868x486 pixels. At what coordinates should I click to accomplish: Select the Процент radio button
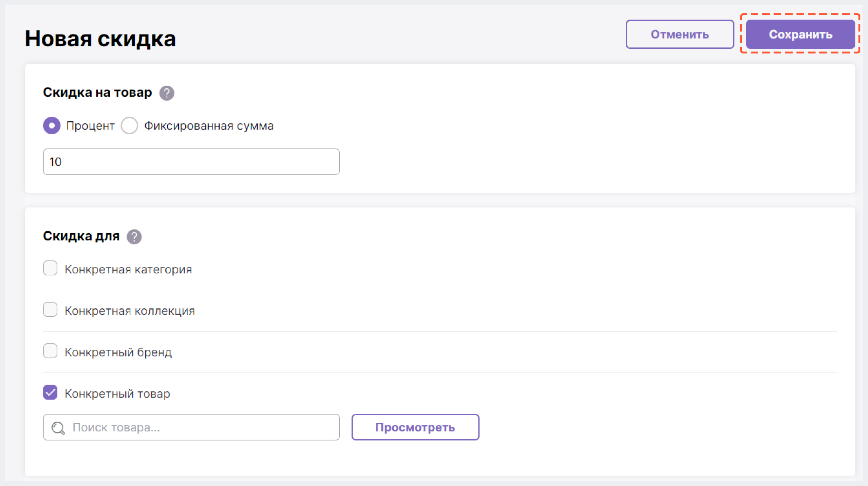(52, 125)
